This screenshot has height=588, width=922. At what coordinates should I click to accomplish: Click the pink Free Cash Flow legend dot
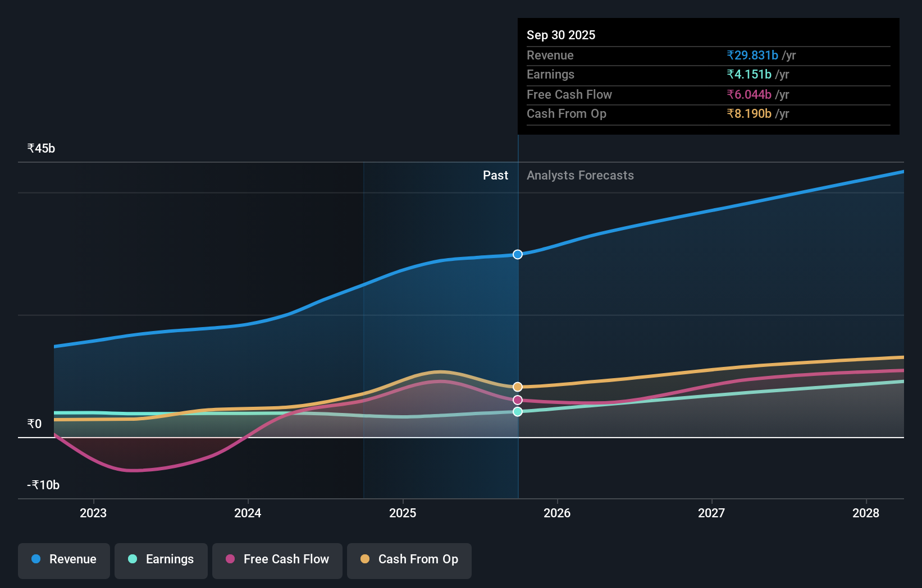(x=230, y=559)
